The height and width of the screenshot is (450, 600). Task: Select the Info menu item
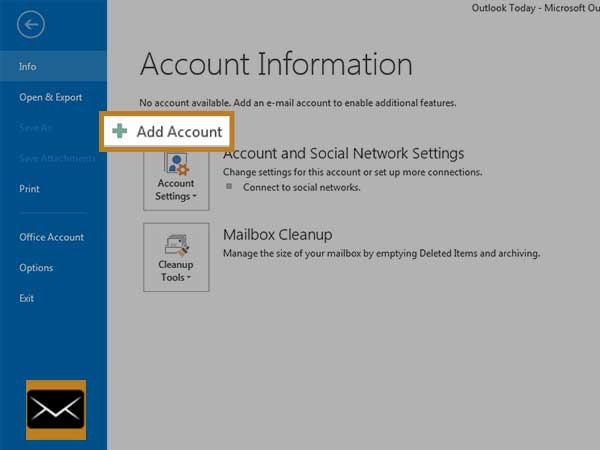click(x=53, y=66)
